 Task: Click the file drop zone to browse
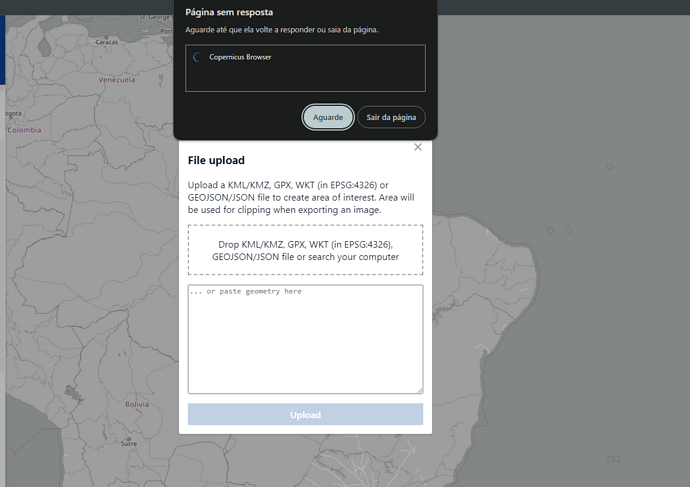305,250
